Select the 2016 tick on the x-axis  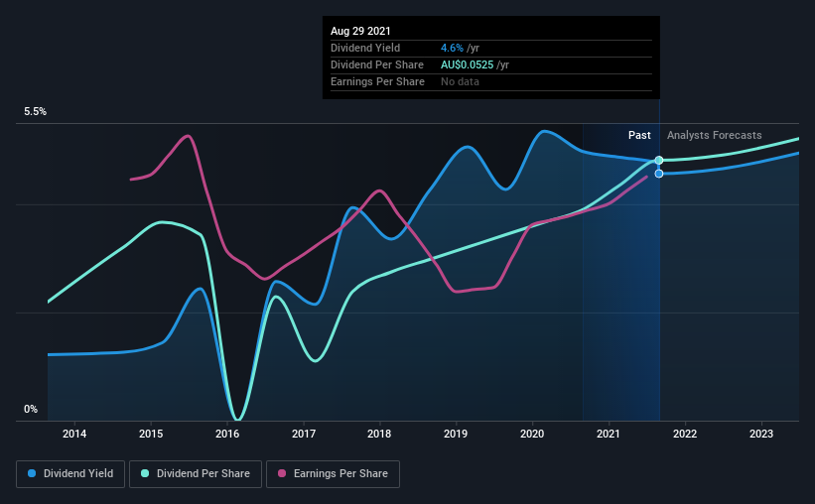coord(227,434)
